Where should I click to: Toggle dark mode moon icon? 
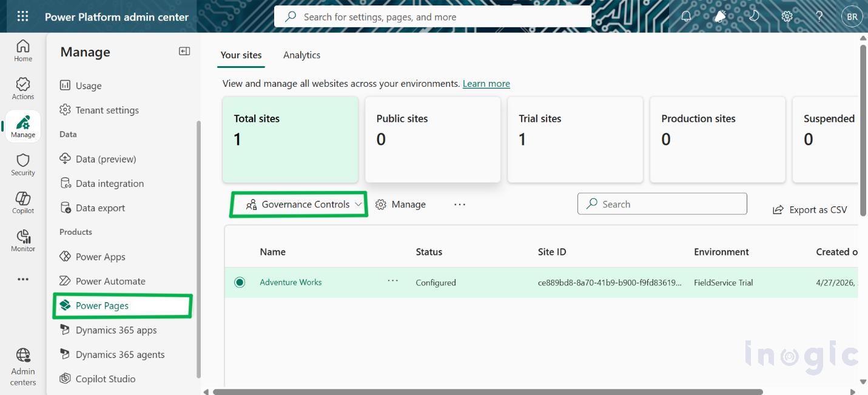754,16
